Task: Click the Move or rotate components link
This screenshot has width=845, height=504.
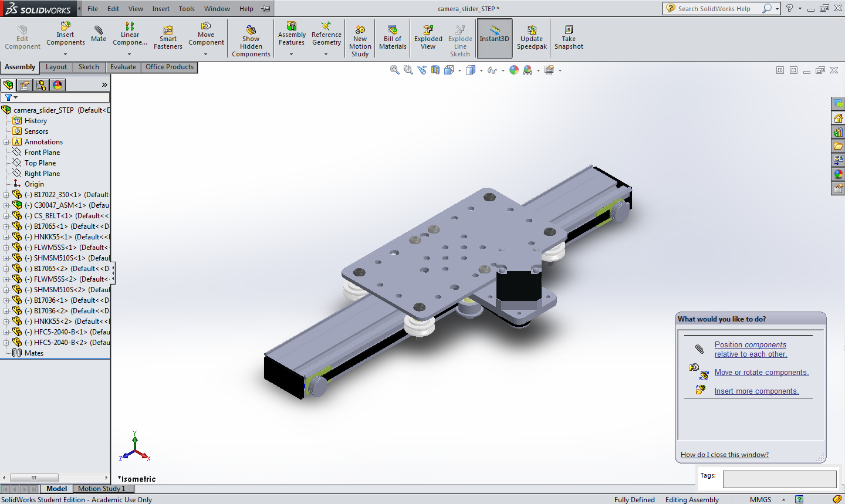Action: tap(761, 373)
